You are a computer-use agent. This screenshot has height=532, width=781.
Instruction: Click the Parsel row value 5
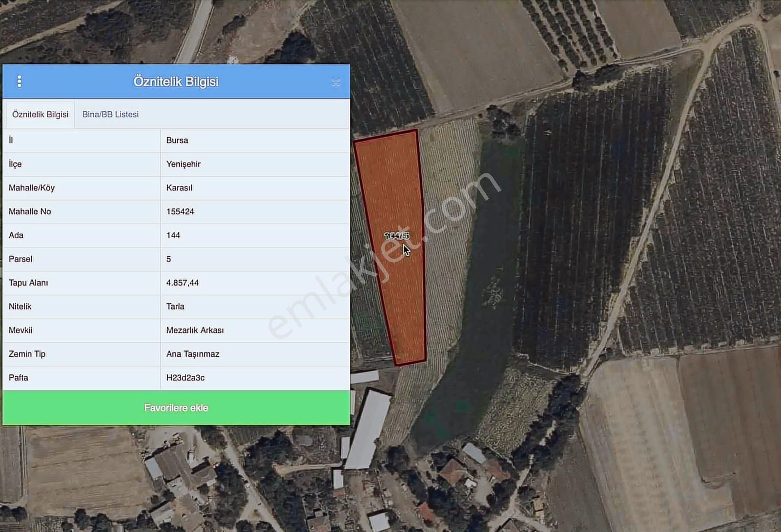click(x=168, y=259)
